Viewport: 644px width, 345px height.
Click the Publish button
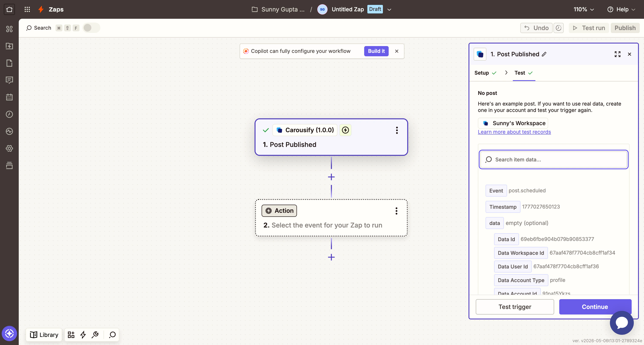click(x=625, y=28)
